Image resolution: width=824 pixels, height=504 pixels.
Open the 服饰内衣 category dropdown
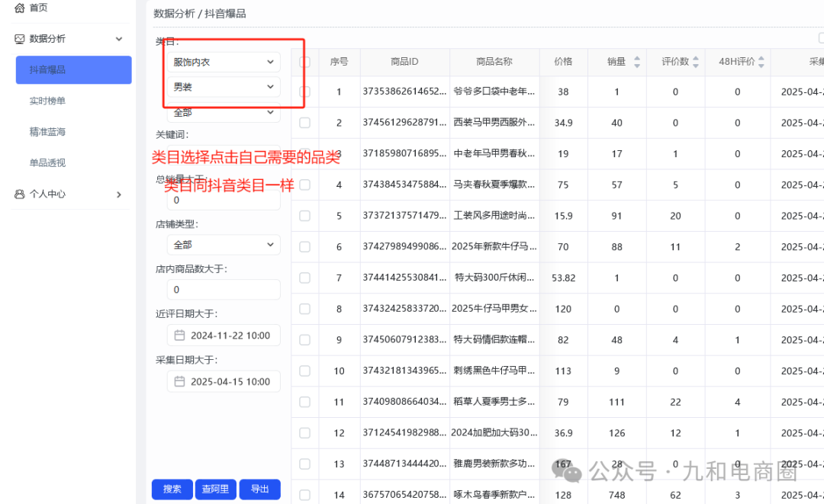click(224, 62)
